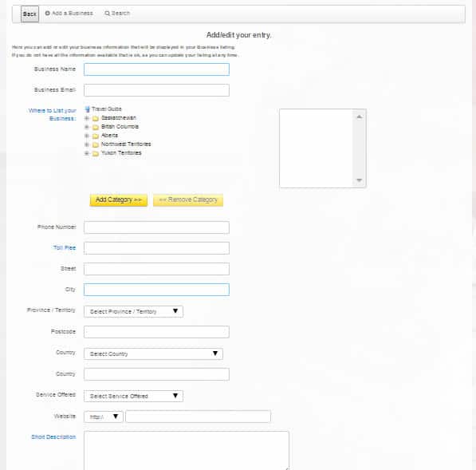Click the scroll-down arrow in the category list box
This screenshot has width=476, height=470.
(x=359, y=180)
